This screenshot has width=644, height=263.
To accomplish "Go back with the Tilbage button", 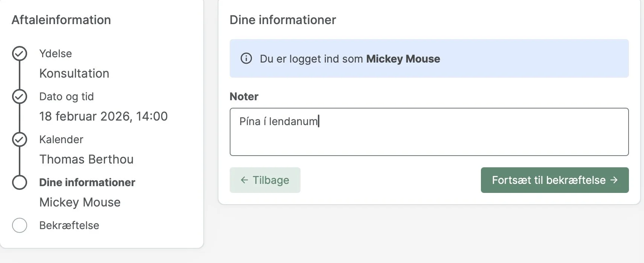I will [265, 180].
